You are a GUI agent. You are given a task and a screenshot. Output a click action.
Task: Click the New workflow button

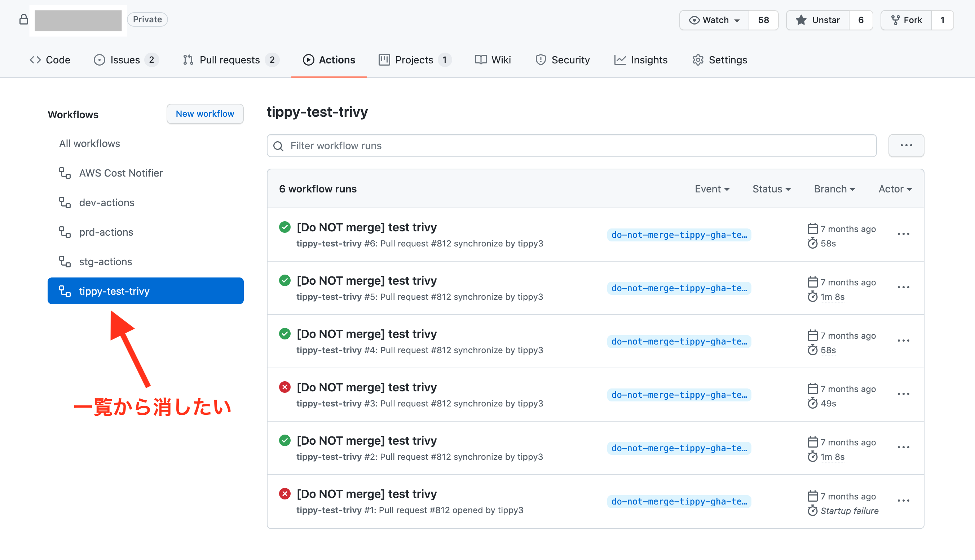(205, 114)
